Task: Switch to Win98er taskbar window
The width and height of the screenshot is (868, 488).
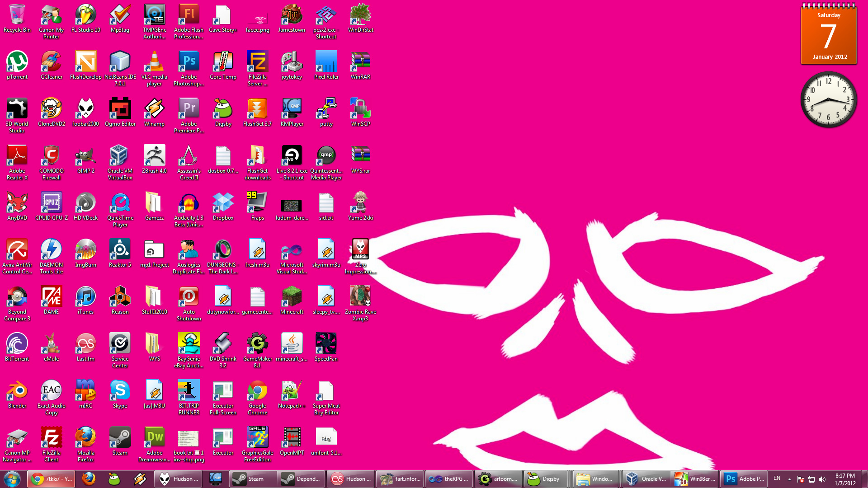Action: coord(695,479)
